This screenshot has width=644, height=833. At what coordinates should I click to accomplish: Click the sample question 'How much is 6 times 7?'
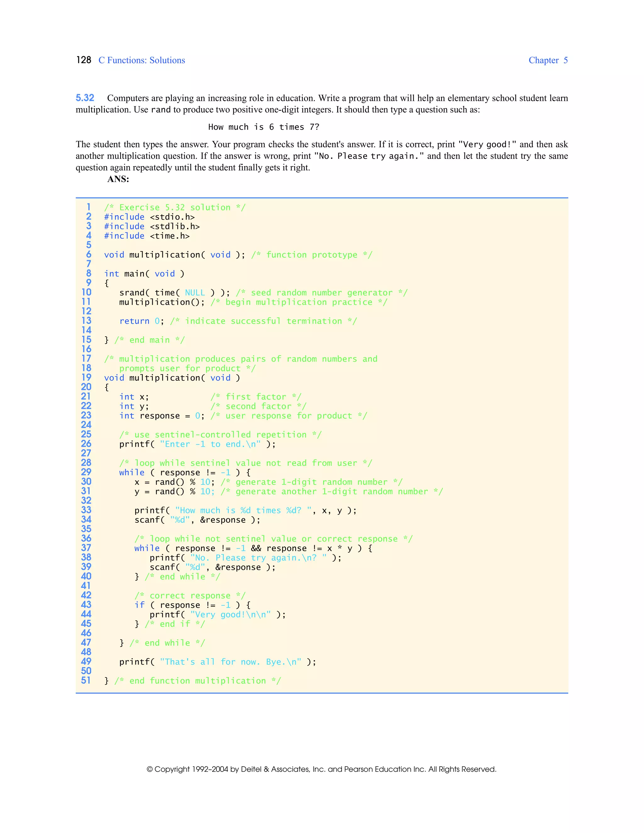(x=264, y=127)
